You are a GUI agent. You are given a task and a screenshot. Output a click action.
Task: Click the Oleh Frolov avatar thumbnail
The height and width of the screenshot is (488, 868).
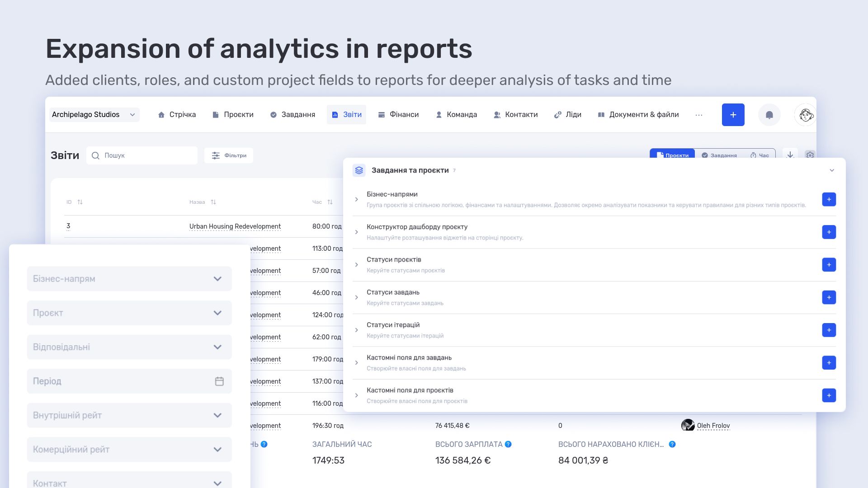click(688, 425)
